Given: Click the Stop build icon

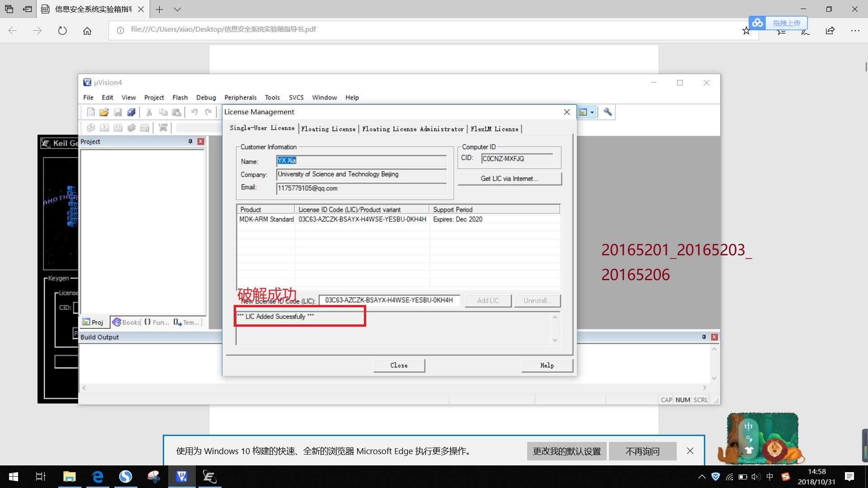Looking at the screenshot, I should (x=145, y=128).
